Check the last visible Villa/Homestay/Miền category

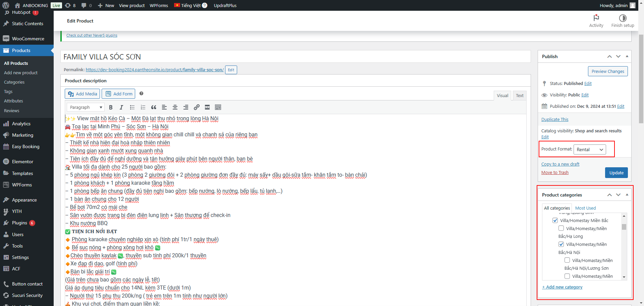[x=567, y=276]
